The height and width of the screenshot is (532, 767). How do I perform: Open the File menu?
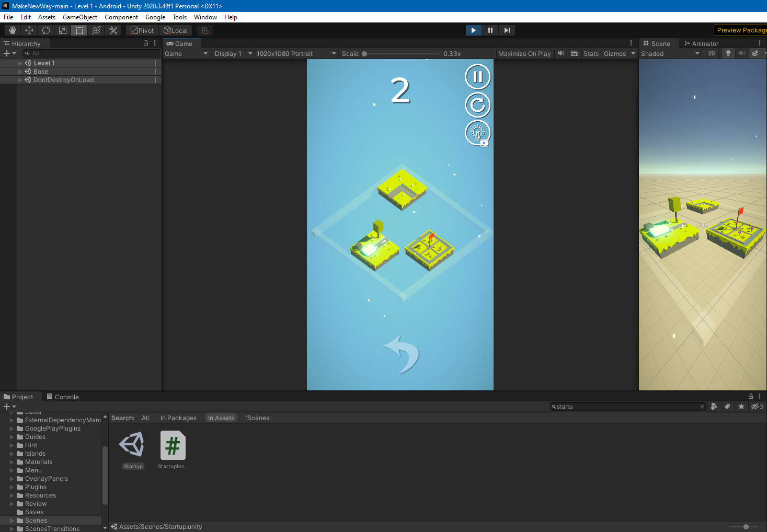pos(8,17)
